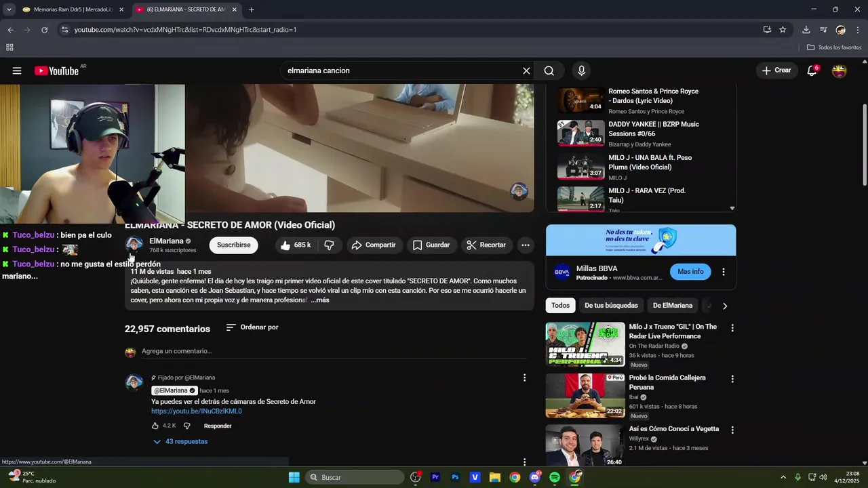The image size is (868, 488).
Task: Clear the search box with the X
Action: (x=526, y=70)
